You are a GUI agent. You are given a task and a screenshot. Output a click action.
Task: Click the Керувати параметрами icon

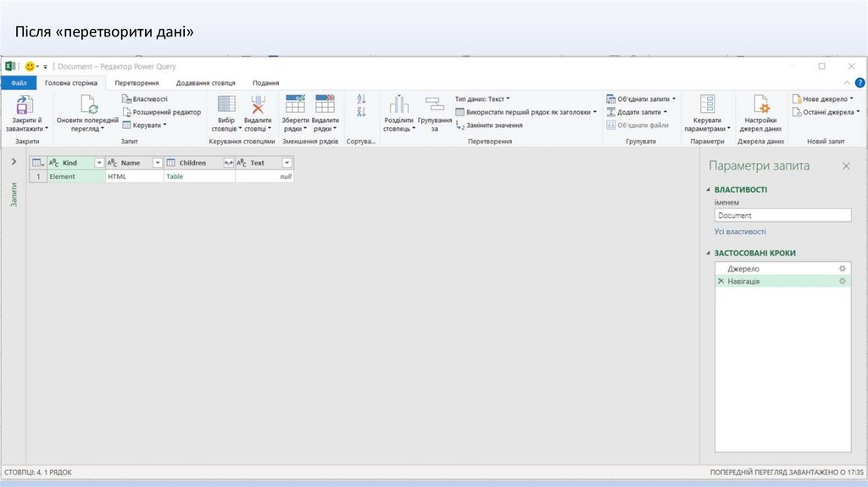(708, 104)
